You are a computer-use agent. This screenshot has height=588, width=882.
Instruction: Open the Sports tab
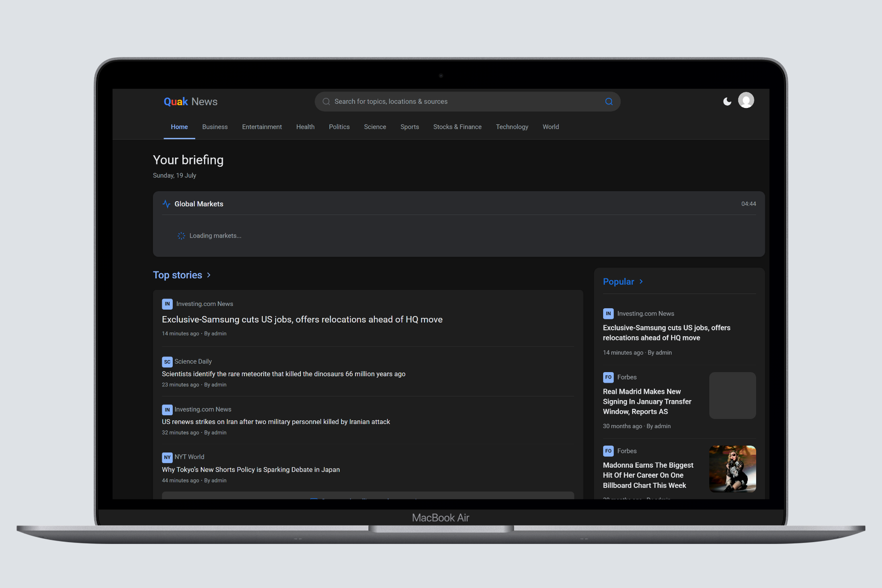410,127
